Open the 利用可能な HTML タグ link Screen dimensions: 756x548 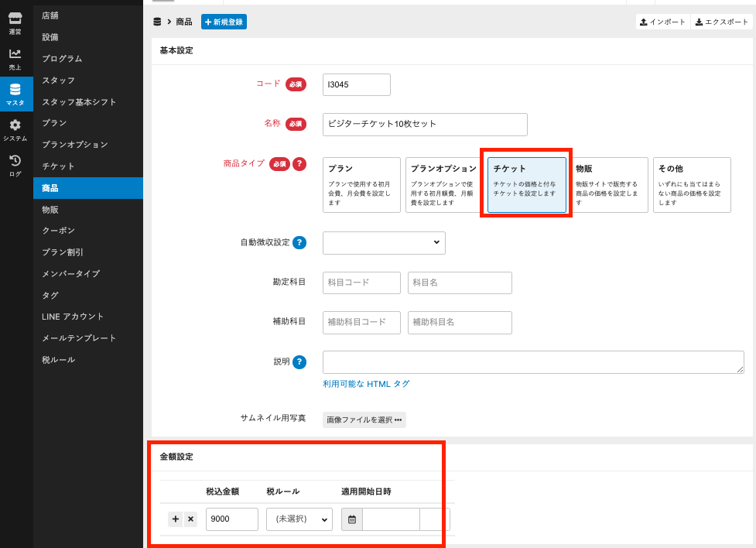pyautogui.click(x=366, y=384)
